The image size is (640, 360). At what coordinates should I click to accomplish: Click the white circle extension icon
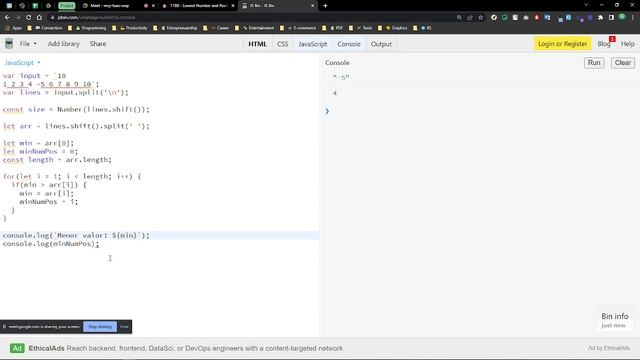tap(494, 18)
